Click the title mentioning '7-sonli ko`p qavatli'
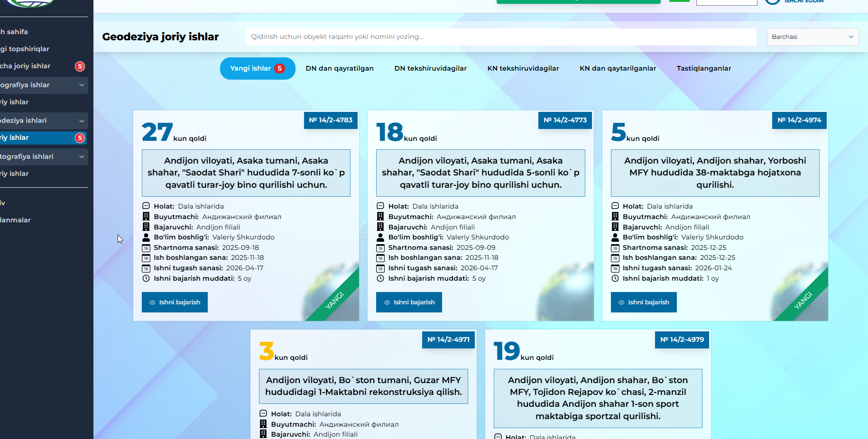The width and height of the screenshot is (868, 439). [246, 173]
